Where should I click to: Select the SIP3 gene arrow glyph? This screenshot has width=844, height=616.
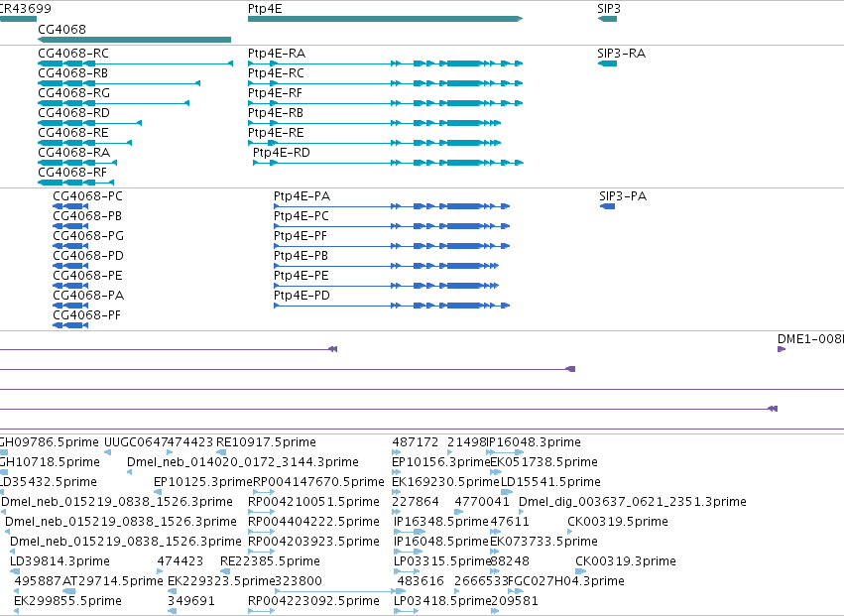[x=607, y=19]
